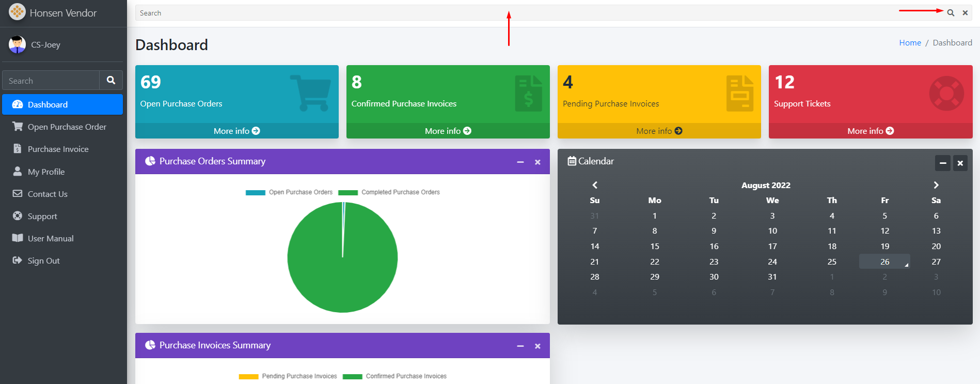This screenshot has height=384, width=980.
Task: Collapse the Calendar panel
Action: pyautogui.click(x=942, y=163)
